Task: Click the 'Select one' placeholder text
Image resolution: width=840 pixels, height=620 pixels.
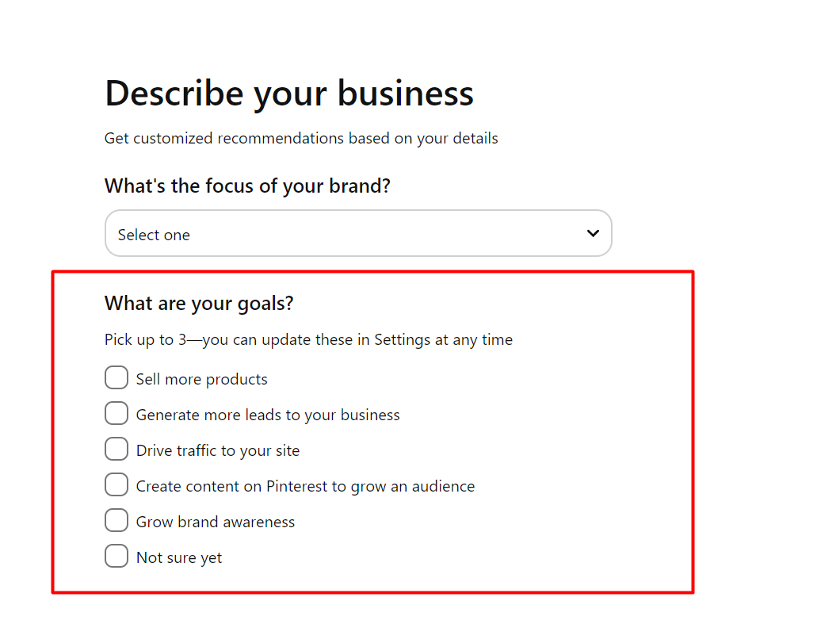Action: (154, 235)
